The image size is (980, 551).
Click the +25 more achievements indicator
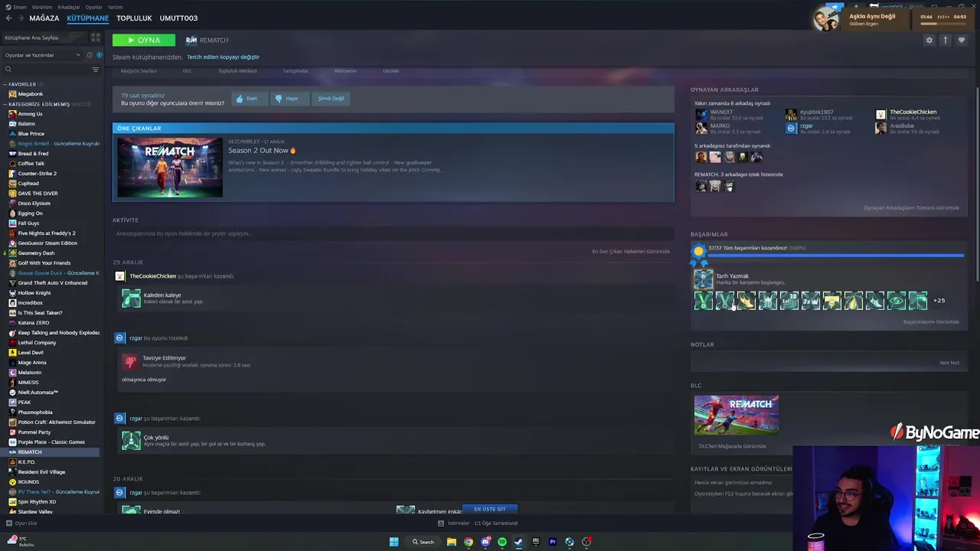[939, 301]
